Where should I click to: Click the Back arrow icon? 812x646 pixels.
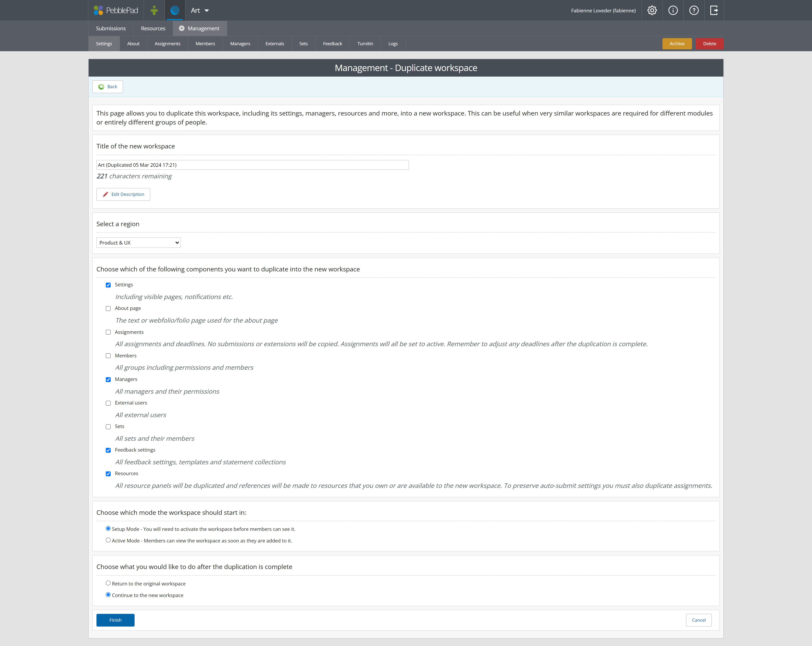pyautogui.click(x=101, y=86)
